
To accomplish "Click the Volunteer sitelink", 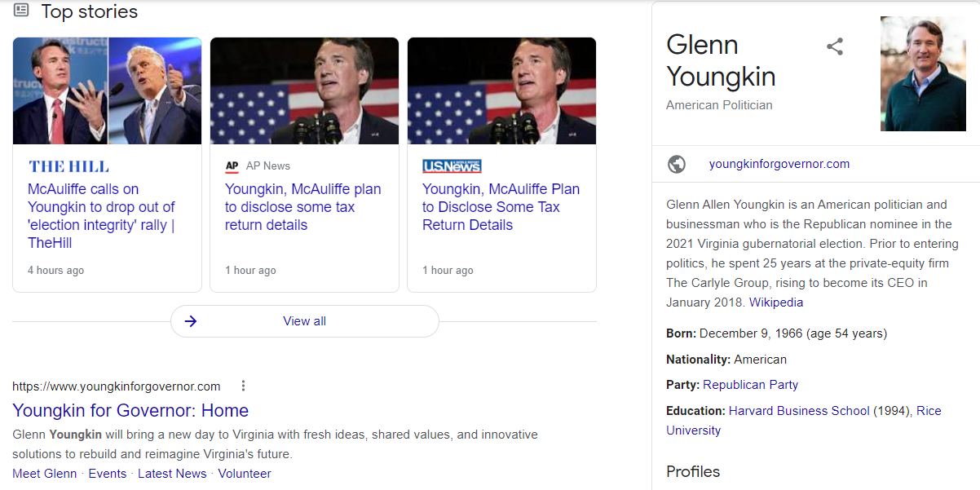I will 245,474.
